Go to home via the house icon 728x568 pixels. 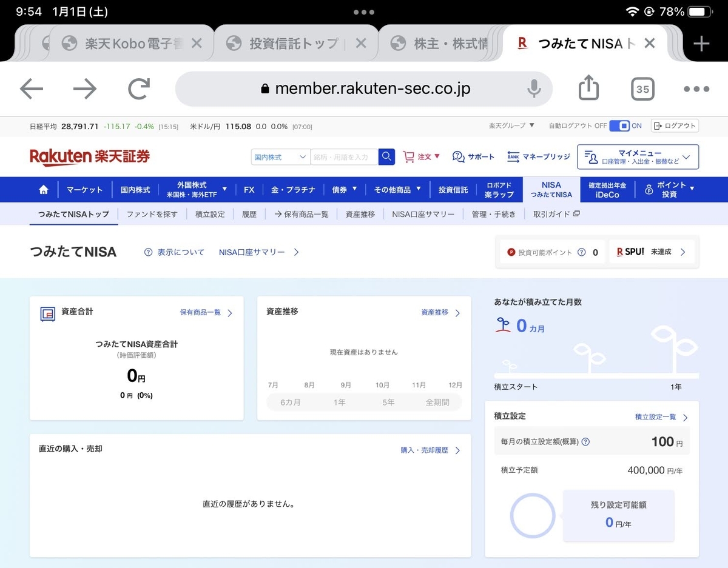coord(44,190)
